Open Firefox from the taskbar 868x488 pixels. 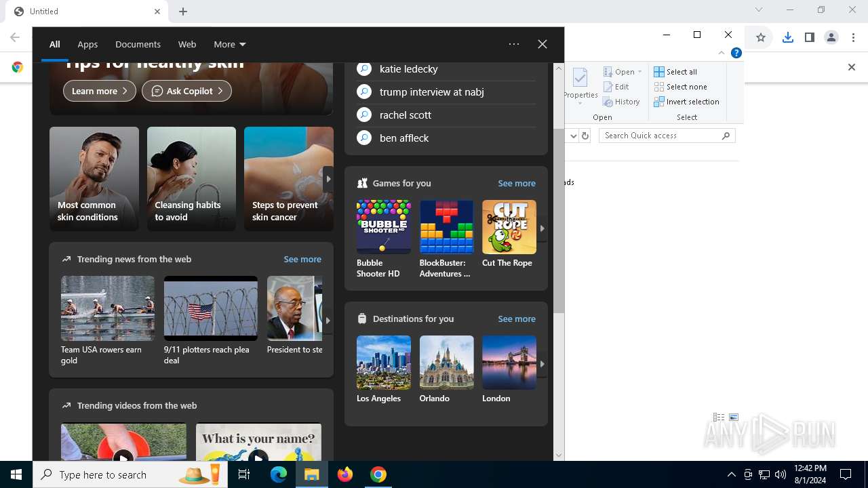(345, 474)
